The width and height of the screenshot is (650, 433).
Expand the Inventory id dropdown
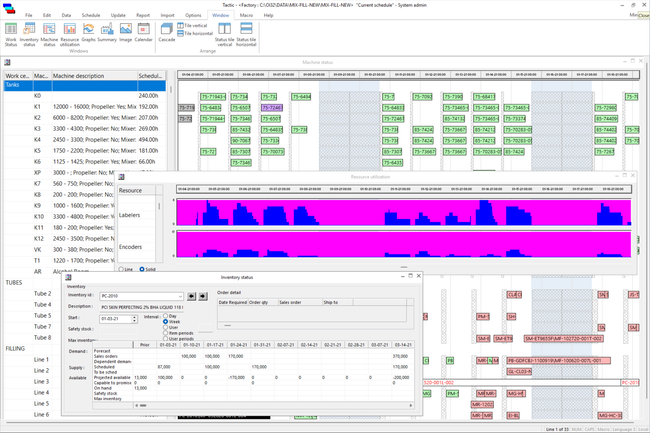point(182,295)
